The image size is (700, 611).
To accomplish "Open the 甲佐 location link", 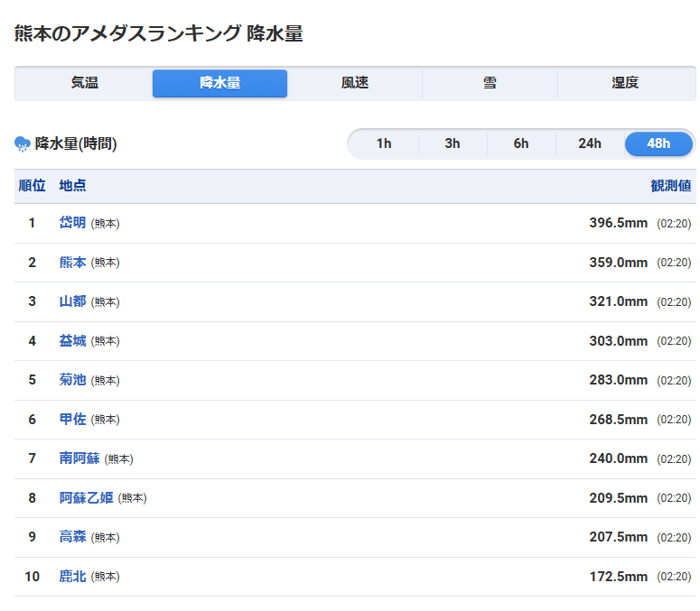I will pyautogui.click(x=72, y=420).
